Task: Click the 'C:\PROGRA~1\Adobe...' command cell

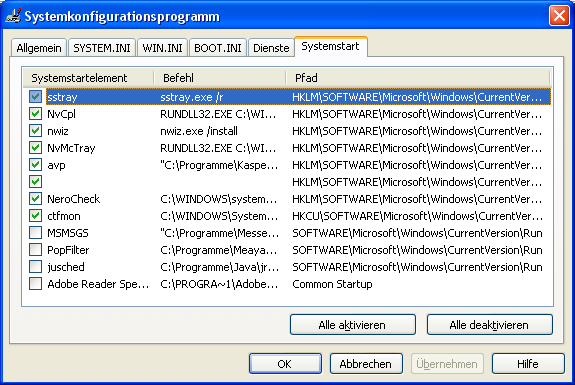Action: tap(219, 284)
